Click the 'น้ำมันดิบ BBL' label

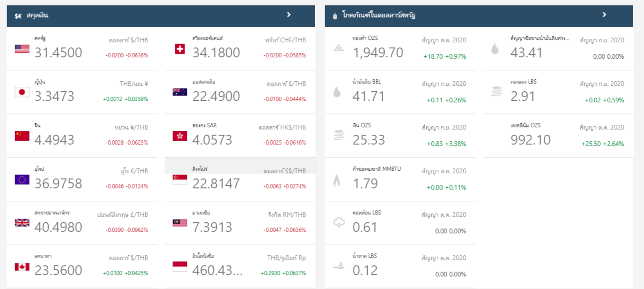pos(367,82)
